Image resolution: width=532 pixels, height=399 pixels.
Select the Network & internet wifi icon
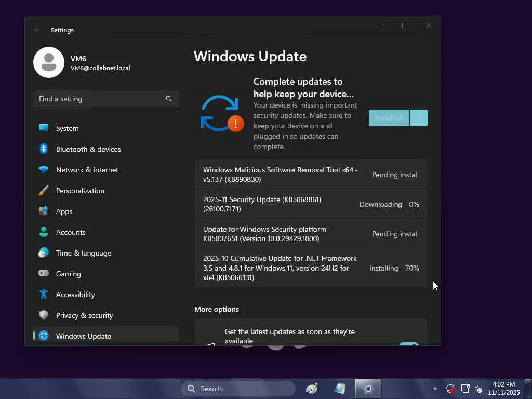click(x=44, y=169)
